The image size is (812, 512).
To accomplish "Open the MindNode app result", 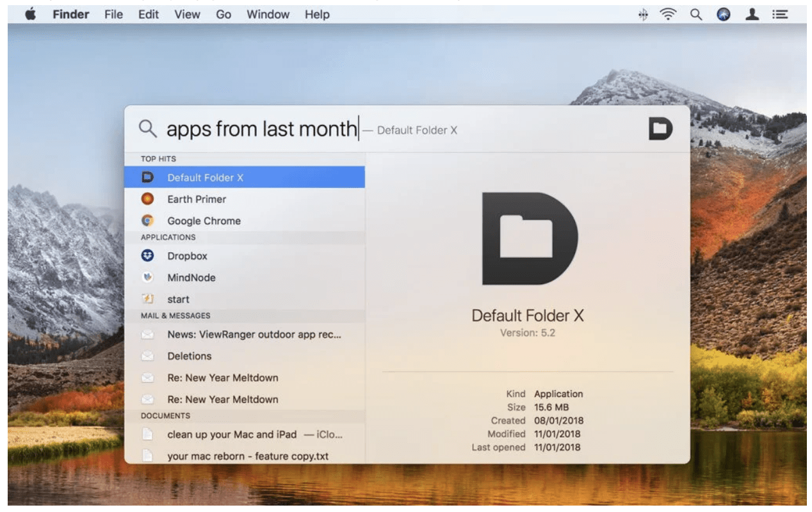I will (x=191, y=278).
